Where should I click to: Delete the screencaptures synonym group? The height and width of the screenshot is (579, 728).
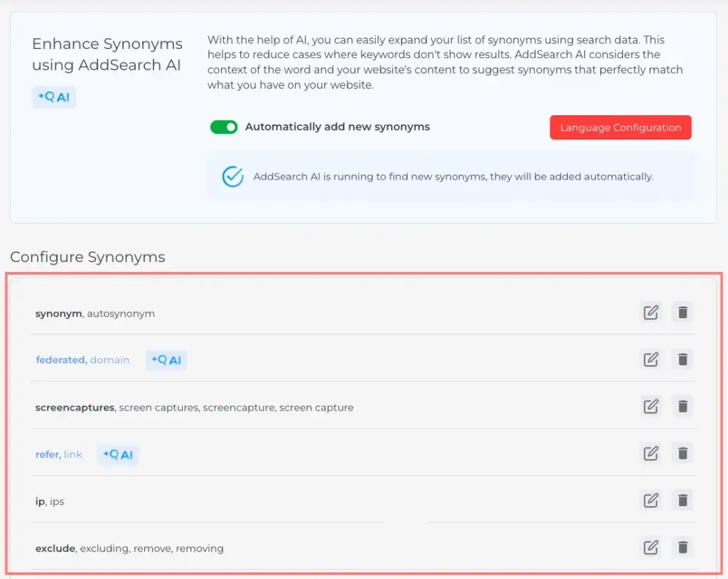pos(682,406)
